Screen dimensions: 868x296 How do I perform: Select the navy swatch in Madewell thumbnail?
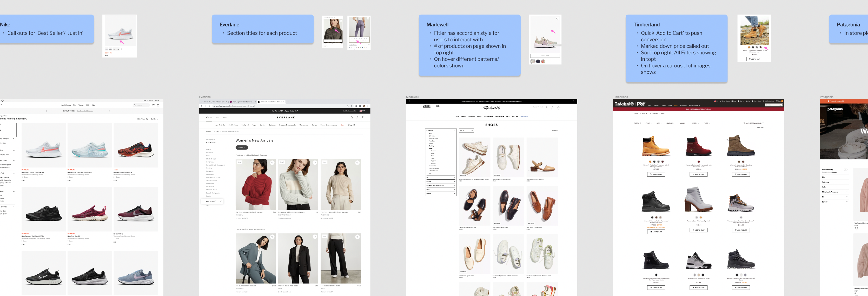click(538, 61)
